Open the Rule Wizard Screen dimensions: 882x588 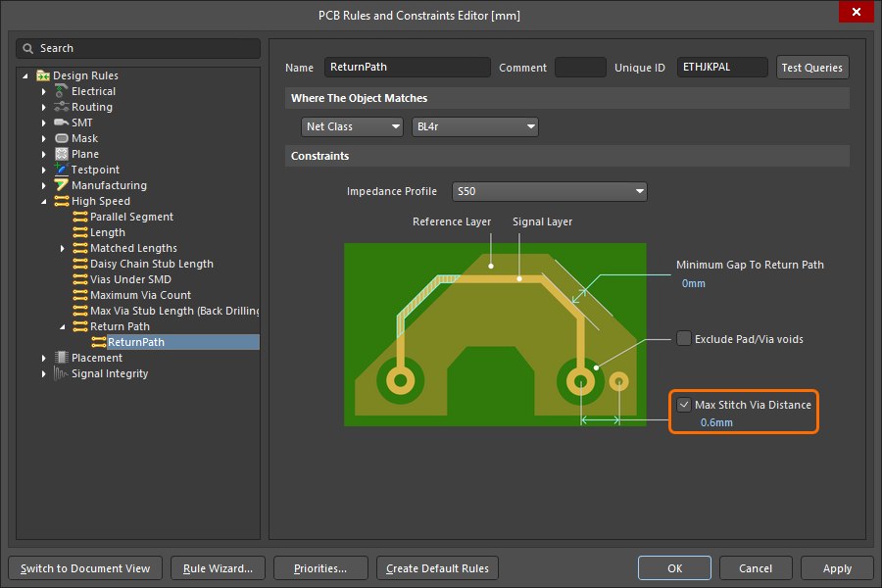[x=218, y=568]
